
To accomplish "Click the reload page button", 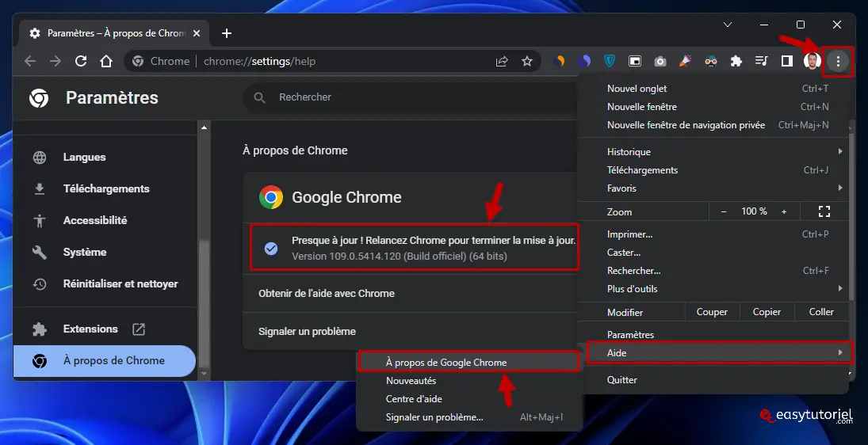I will click(x=80, y=61).
